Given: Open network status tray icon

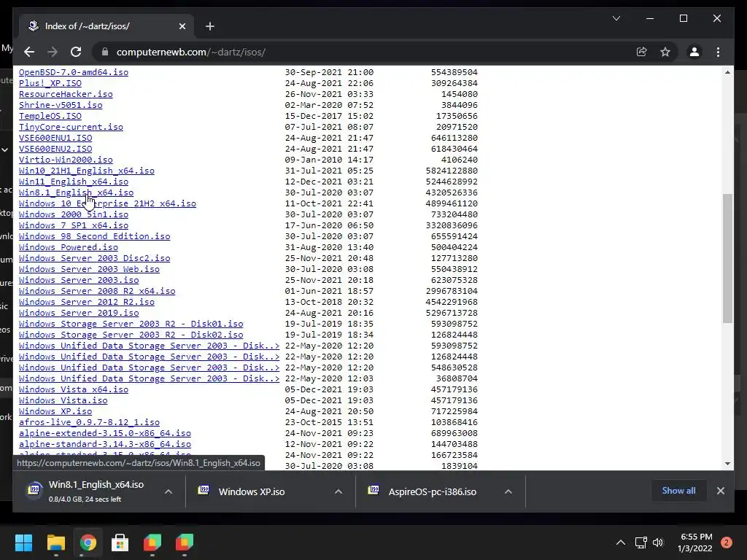Looking at the screenshot, I should pyautogui.click(x=640, y=542).
